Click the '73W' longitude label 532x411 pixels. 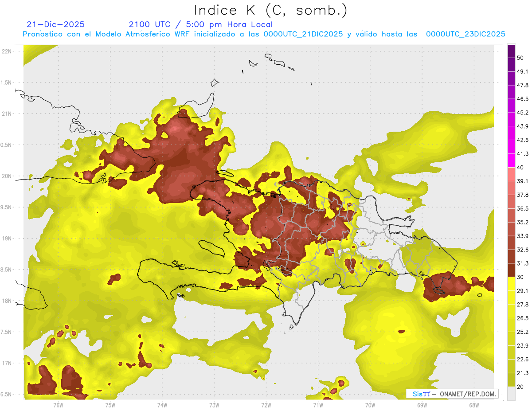[214, 404]
